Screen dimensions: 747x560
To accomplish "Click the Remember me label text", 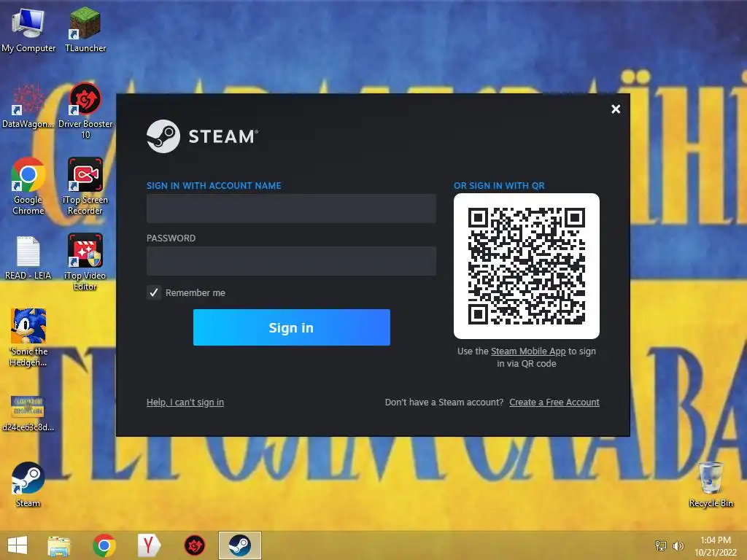I will (x=196, y=292).
